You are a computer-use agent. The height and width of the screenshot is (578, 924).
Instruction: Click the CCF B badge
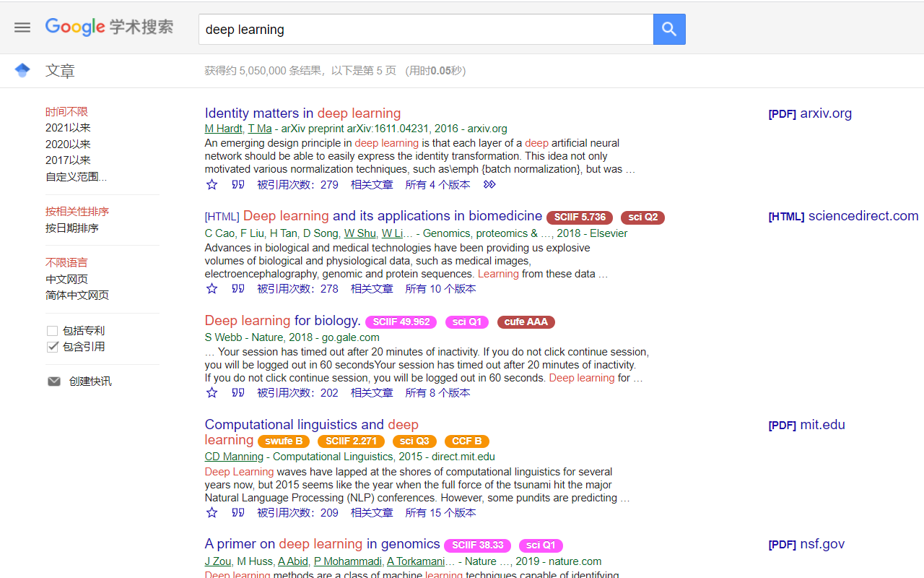click(466, 441)
